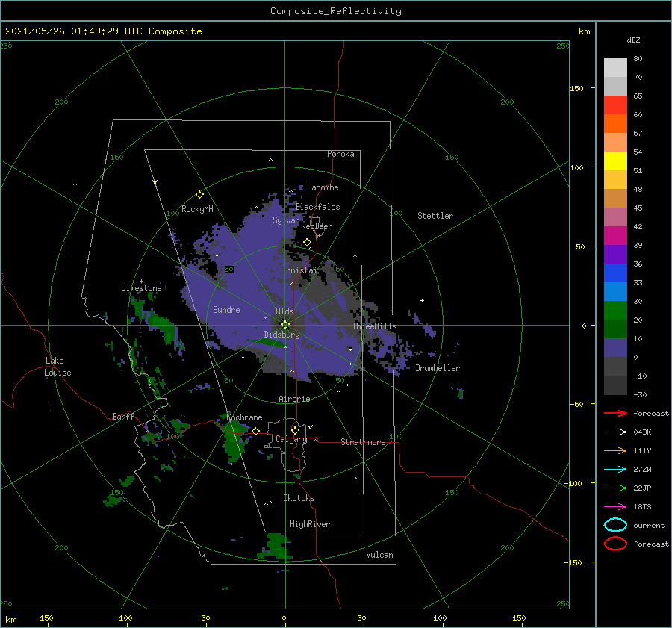Viewport: 672px width, 628px height.
Task: Click the cyan current ellipse icon
Action: [x=615, y=525]
